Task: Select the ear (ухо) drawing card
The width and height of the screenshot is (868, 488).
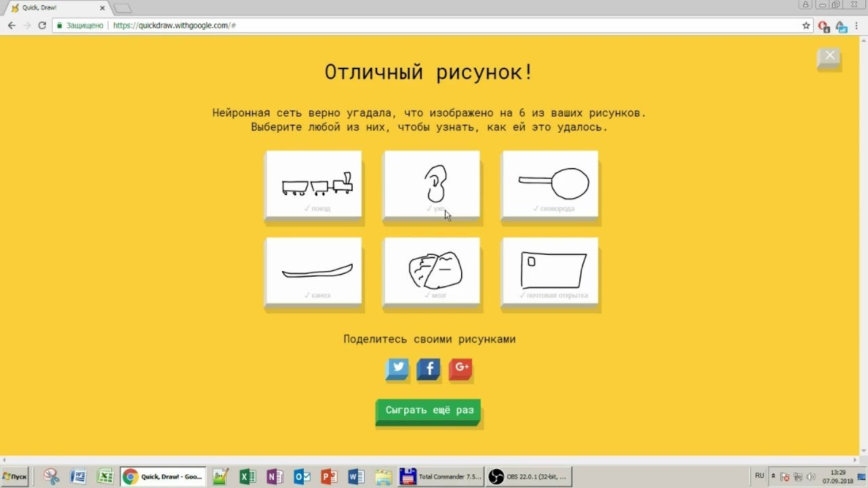Action: tap(431, 184)
